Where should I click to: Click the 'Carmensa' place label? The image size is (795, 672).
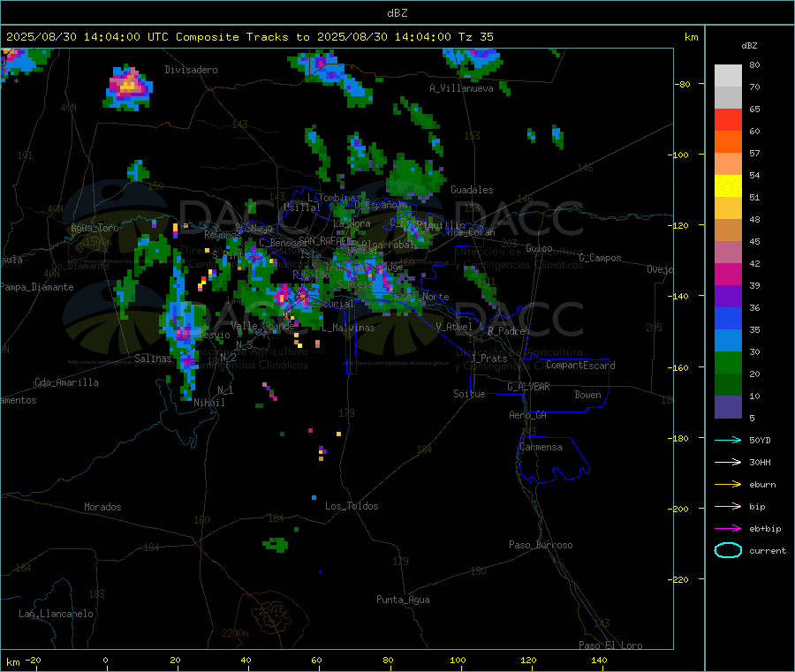541,447
